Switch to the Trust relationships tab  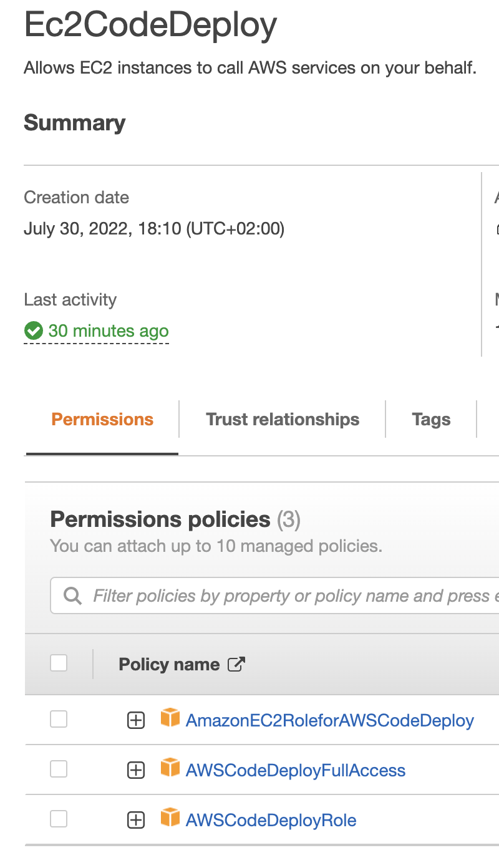tap(283, 420)
